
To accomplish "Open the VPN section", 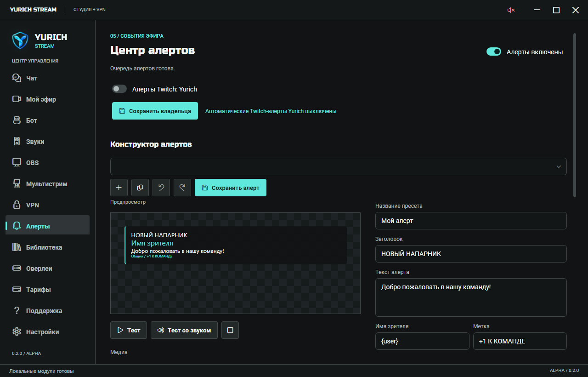I will pos(47,205).
